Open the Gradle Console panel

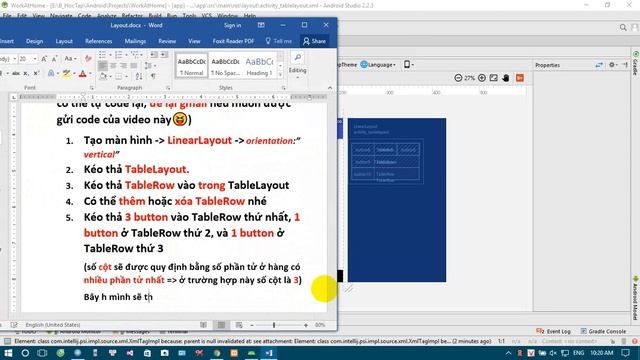603,331
